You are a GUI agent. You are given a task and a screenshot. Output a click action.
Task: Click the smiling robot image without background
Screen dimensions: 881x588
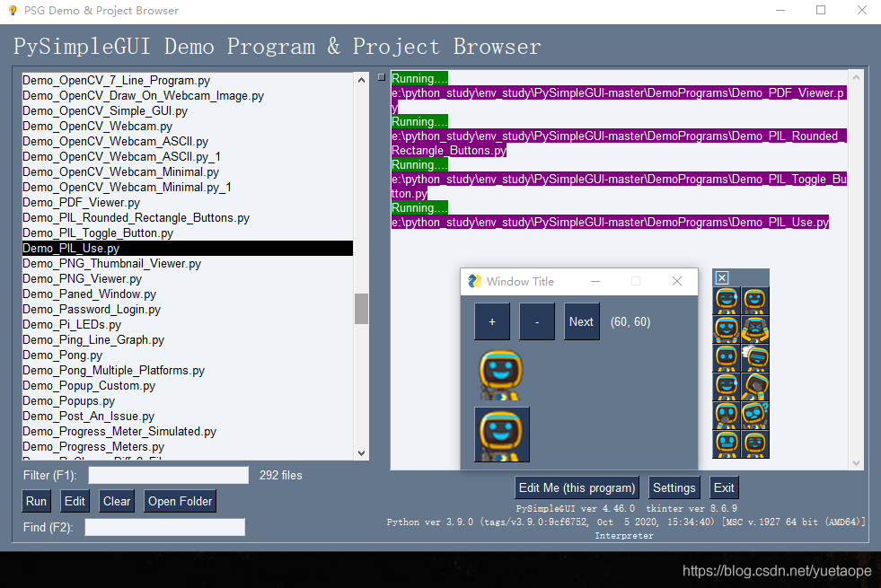tap(500, 374)
